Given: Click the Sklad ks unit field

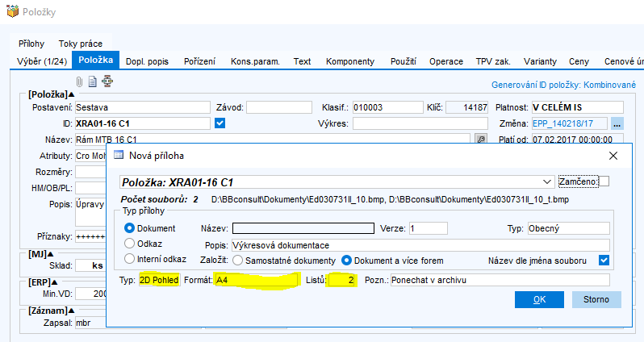Looking at the screenshot, I should pos(90,265).
